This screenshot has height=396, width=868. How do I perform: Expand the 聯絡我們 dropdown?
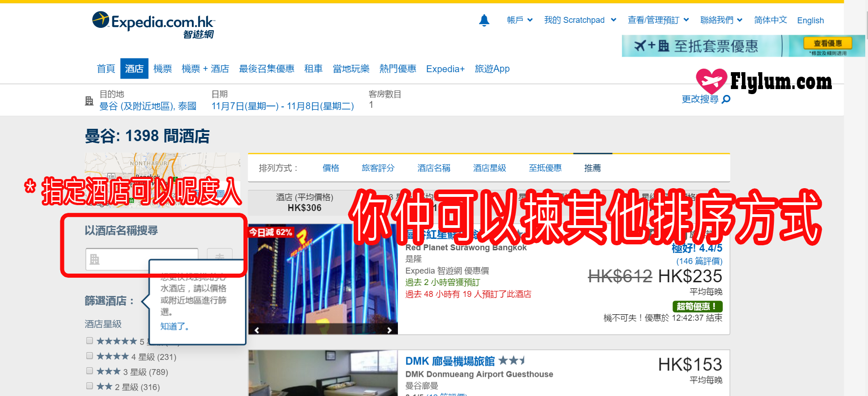click(x=721, y=20)
